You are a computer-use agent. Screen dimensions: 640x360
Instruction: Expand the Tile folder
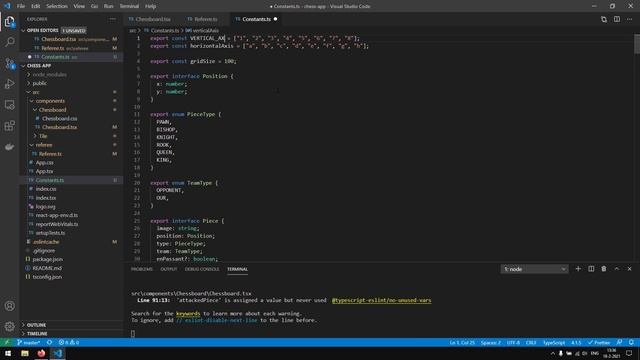point(43,136)
